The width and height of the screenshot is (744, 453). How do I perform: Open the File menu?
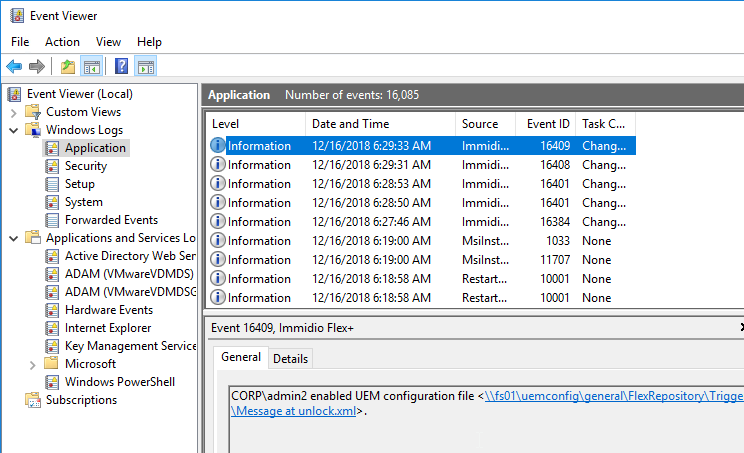click(20, 42)
